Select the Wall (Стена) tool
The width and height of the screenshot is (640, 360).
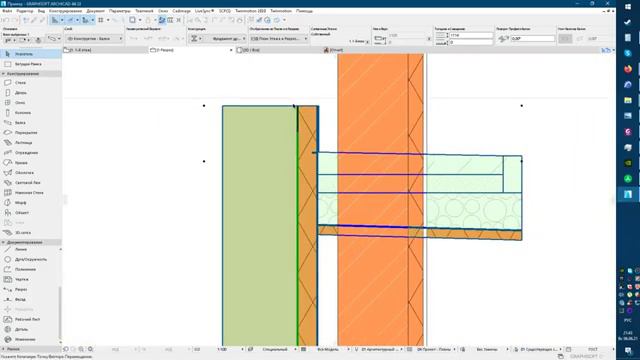[31, 82]
